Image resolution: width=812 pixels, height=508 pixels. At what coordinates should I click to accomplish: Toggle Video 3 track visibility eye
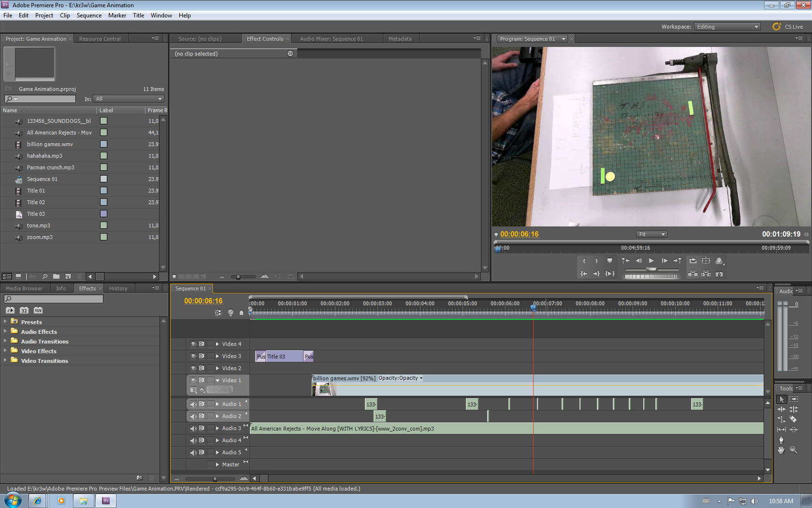point(193,356)
